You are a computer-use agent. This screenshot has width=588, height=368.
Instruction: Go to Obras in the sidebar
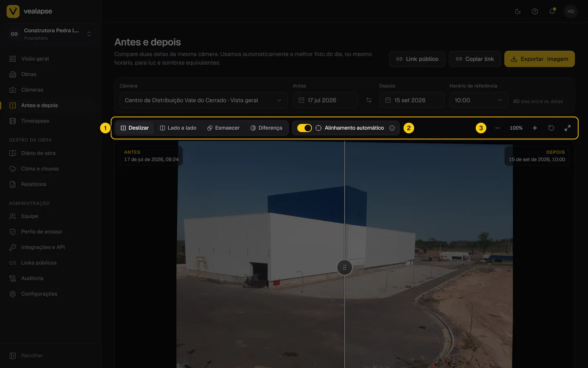pyautogui.click(x=51, y=74)
